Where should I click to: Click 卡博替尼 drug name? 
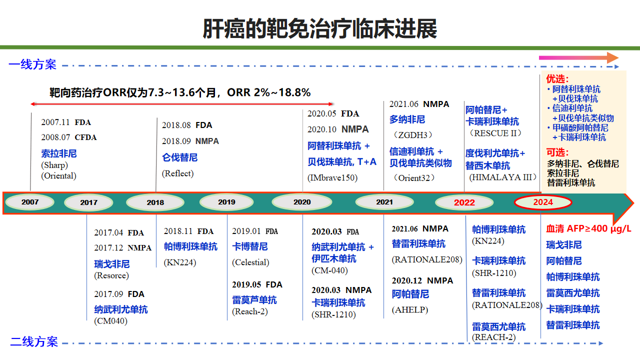(x=250, y=247)
